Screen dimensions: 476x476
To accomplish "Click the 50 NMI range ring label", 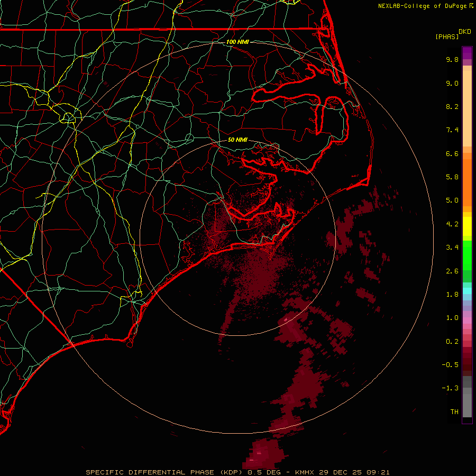I will (237, 140).
